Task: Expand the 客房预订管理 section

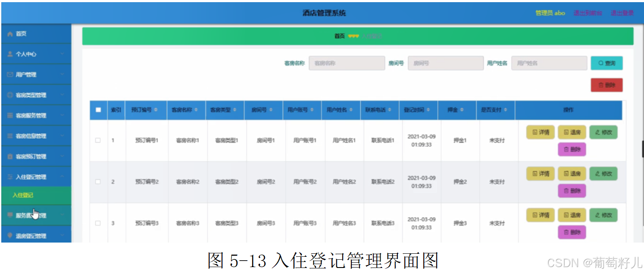Action: 36,156
